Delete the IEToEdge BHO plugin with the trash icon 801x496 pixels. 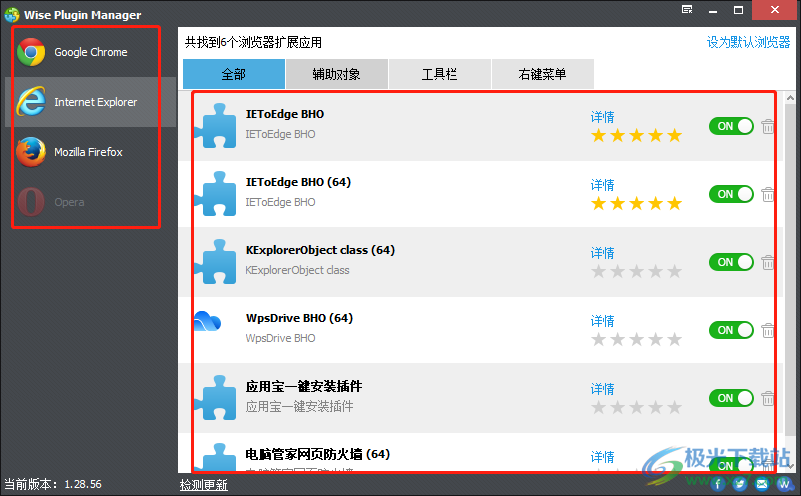coord(767,126)
